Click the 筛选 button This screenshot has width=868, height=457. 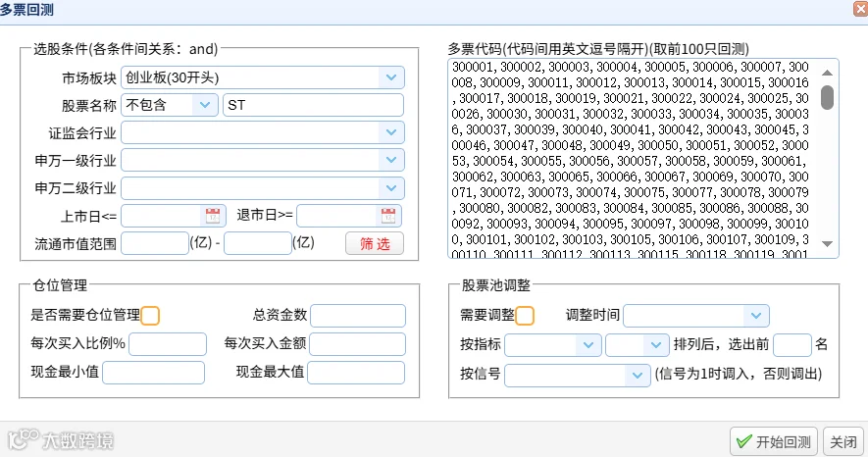pos(375,243)
